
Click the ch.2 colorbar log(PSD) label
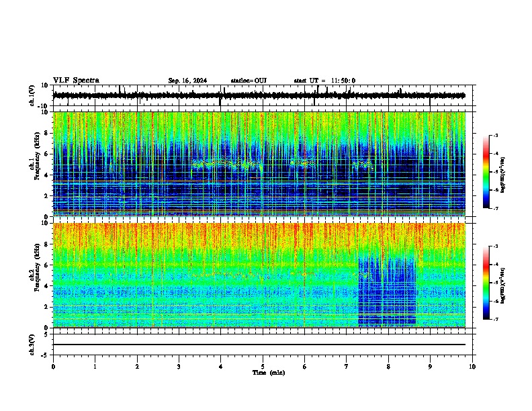(503, 285)
